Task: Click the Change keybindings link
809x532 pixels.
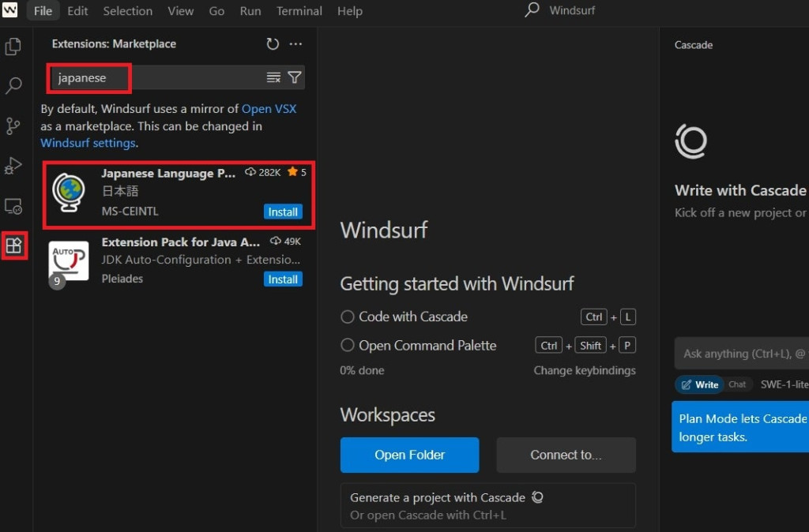Action: click(585, 370)
